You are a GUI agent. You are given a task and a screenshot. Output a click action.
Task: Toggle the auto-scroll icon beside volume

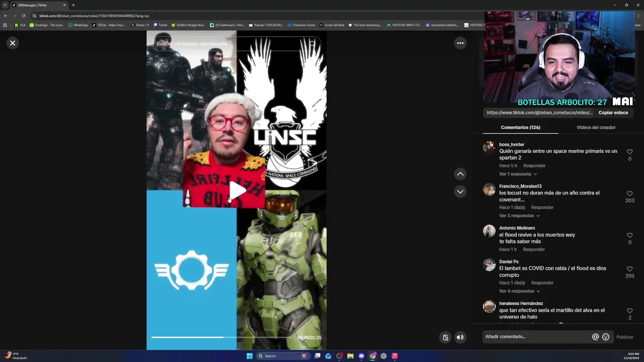click(x=445, y=337)
